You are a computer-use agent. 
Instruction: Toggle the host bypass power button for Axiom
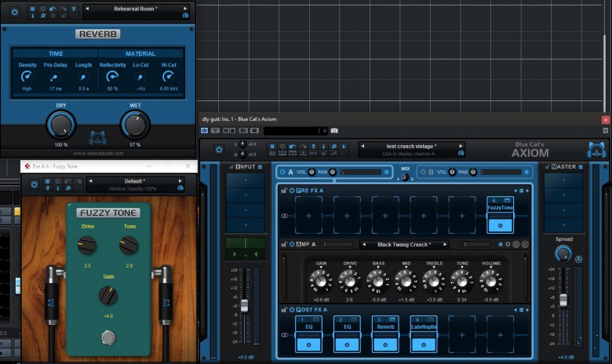(205, 131)
